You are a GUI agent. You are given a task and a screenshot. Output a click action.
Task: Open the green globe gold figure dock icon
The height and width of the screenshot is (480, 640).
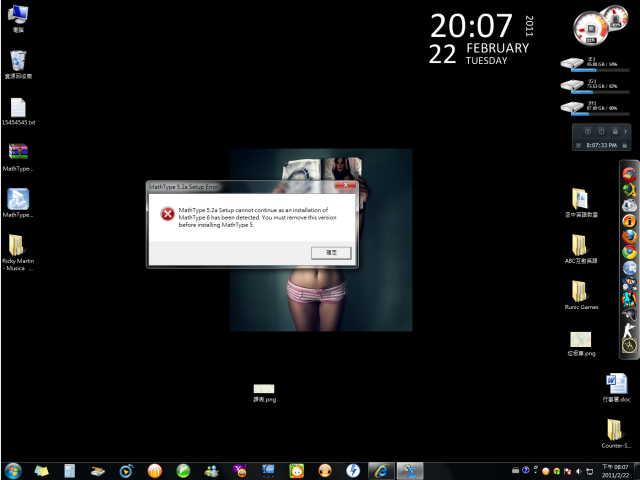[629, 190]
